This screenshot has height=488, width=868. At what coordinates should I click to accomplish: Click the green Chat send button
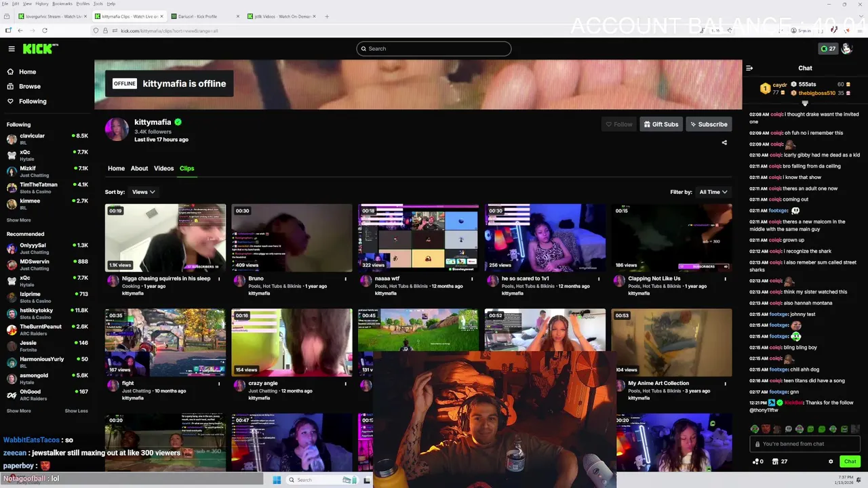[850, 462]
